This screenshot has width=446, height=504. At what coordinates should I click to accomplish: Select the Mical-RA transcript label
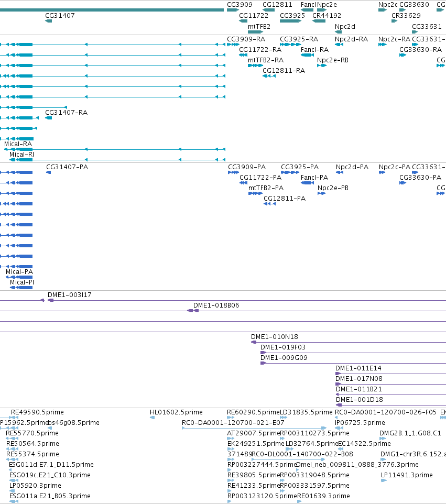[x=18, y=144]
